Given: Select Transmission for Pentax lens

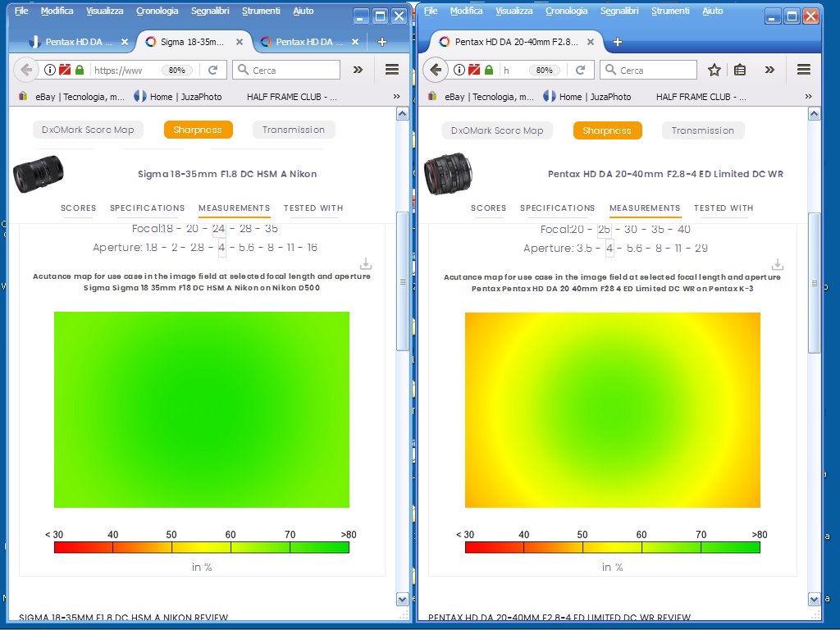Looking at the screenshot, I should tap(703, 130).
